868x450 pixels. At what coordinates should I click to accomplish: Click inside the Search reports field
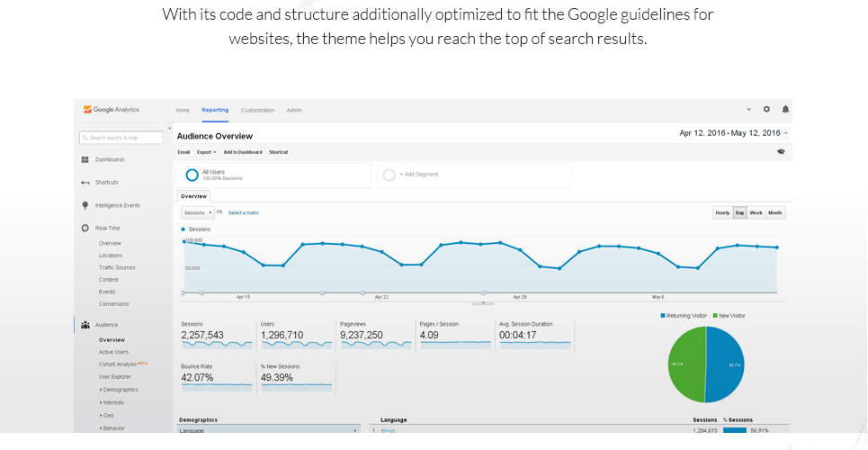(121, 138)
